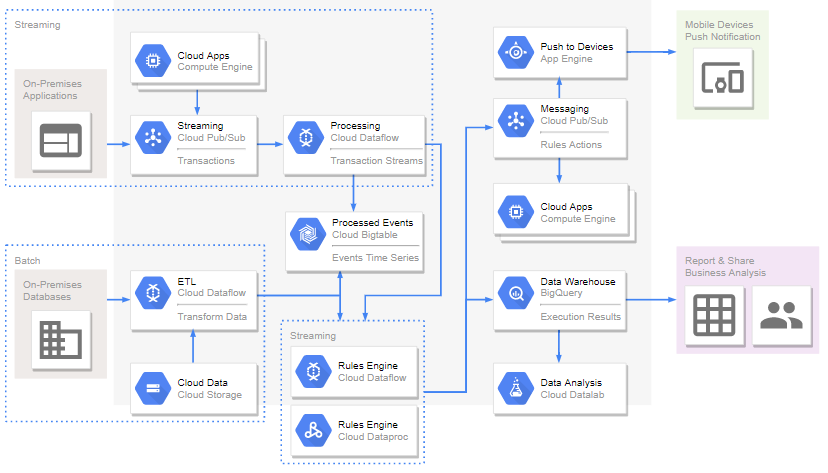Click the 'Rules Actions' label in Messaging
This screenshot has width=828, height=473.
(571, 145)
